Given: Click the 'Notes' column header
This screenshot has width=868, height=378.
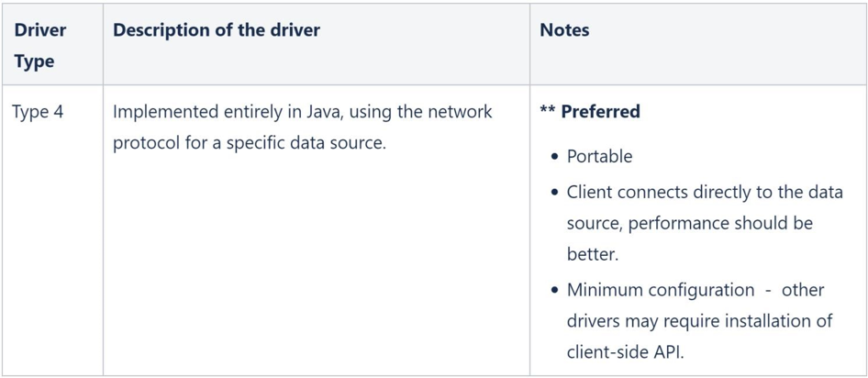Looking at the screenshot, I should click(x=564, y=30).
